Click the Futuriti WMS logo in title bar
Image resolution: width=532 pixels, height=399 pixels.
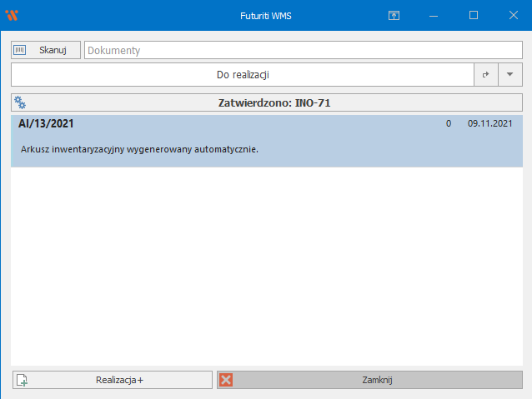coord(12,15)
